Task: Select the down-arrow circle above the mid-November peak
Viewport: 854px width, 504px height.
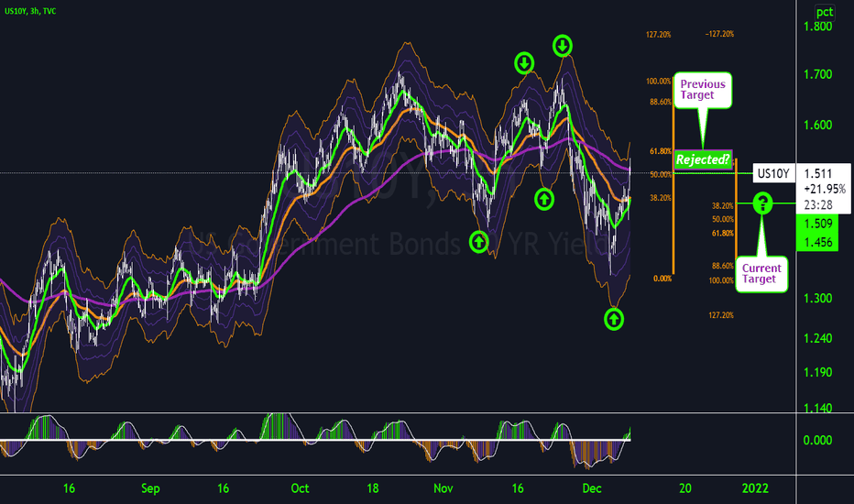Action: click(x=524, y=63)
